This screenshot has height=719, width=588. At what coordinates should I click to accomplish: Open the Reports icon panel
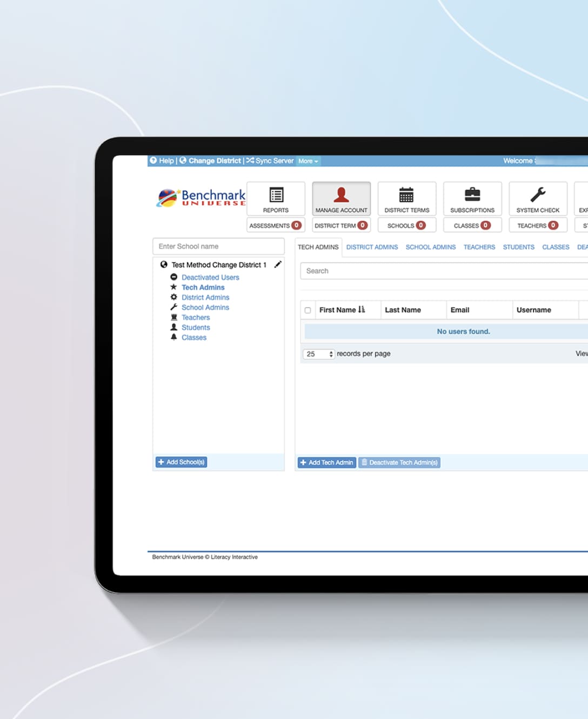click(x=276, y=195)
